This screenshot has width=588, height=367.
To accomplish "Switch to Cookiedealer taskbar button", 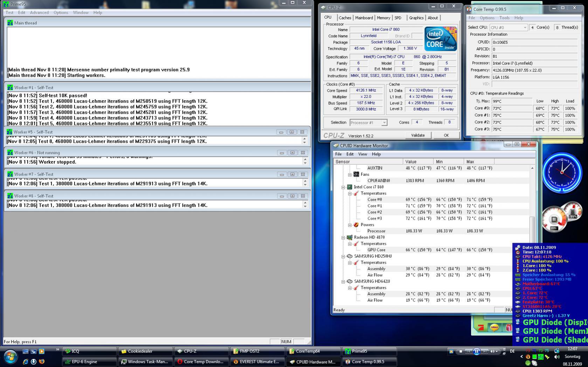I will click(x=145, y=351).
